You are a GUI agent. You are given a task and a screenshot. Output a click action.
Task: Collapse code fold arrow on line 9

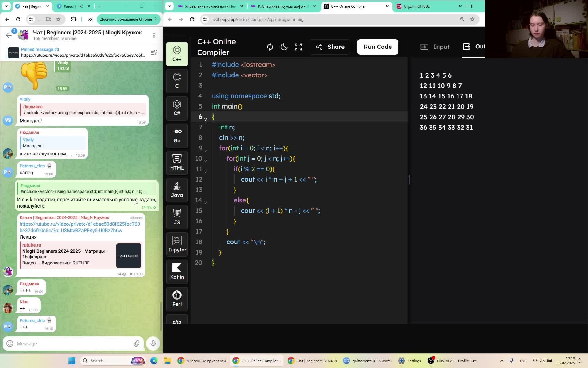pos(205,150)
